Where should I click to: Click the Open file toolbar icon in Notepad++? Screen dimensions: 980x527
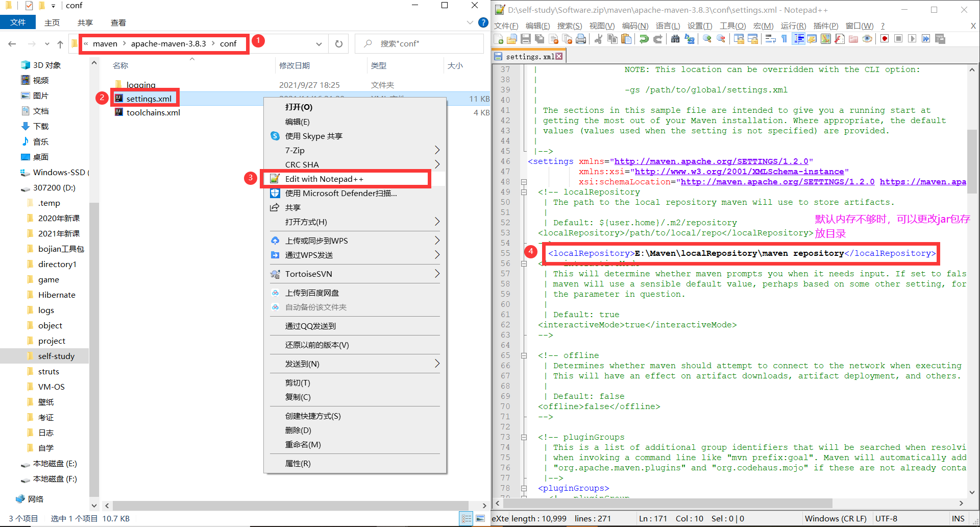point(512,39)
